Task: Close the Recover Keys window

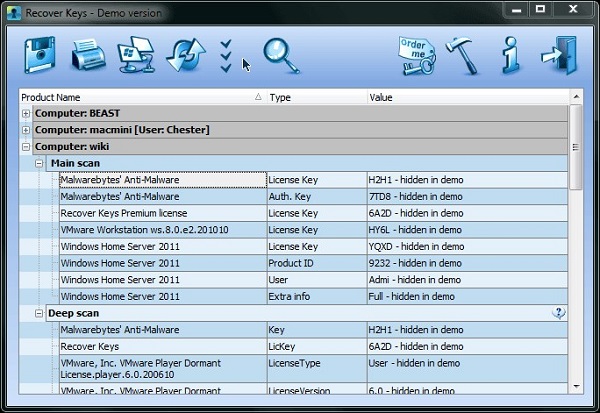Action: tap(573, 10)
